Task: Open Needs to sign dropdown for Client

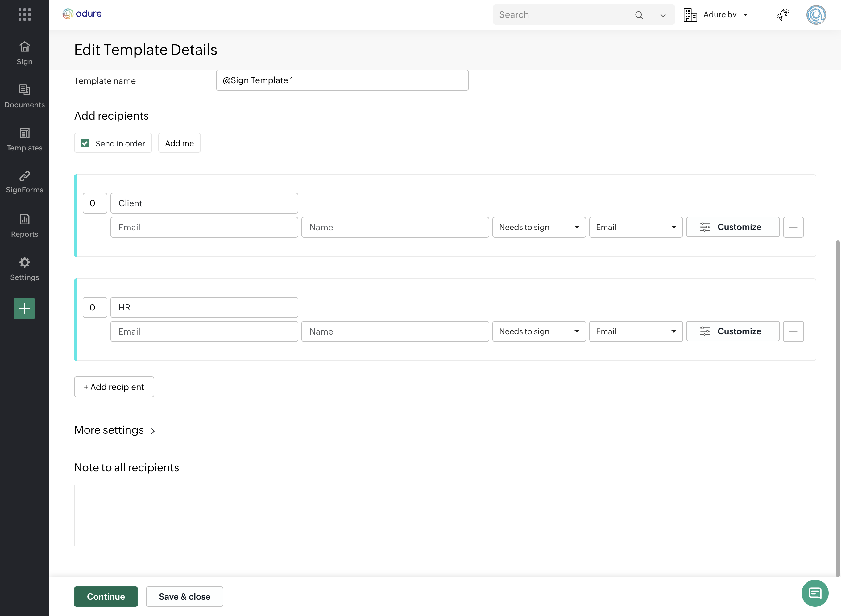Action: point(539,227)
